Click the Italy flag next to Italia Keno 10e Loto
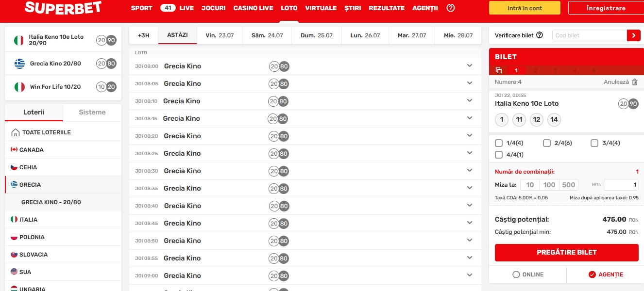Screen dimensions: 644x291 point(19,40)
